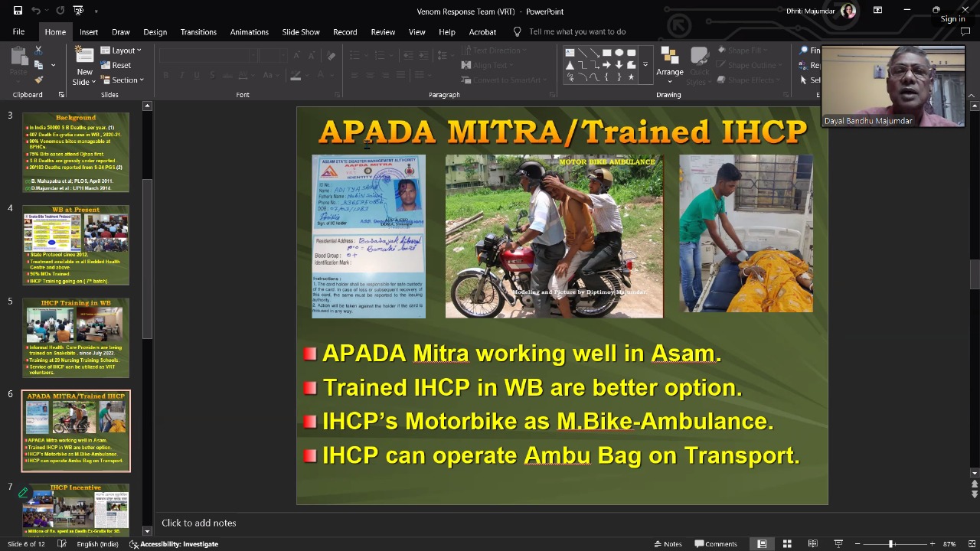Screen dimensions: 980x551
Task: Open Shape Effects menu
Action: coord(746,80)
